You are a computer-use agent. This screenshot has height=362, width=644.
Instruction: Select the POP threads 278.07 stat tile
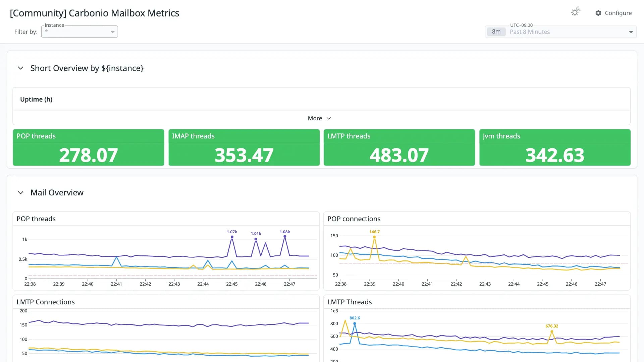click(89, 147)
